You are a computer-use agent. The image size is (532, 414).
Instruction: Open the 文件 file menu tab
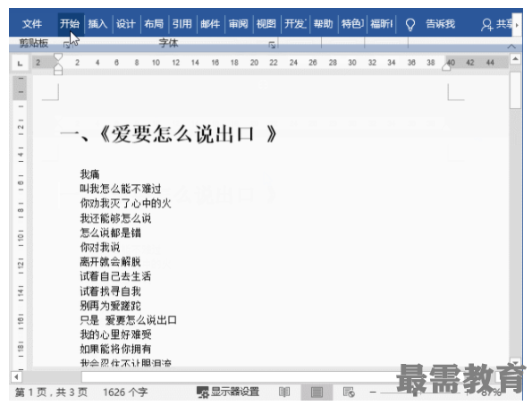(x=32, y=24)
